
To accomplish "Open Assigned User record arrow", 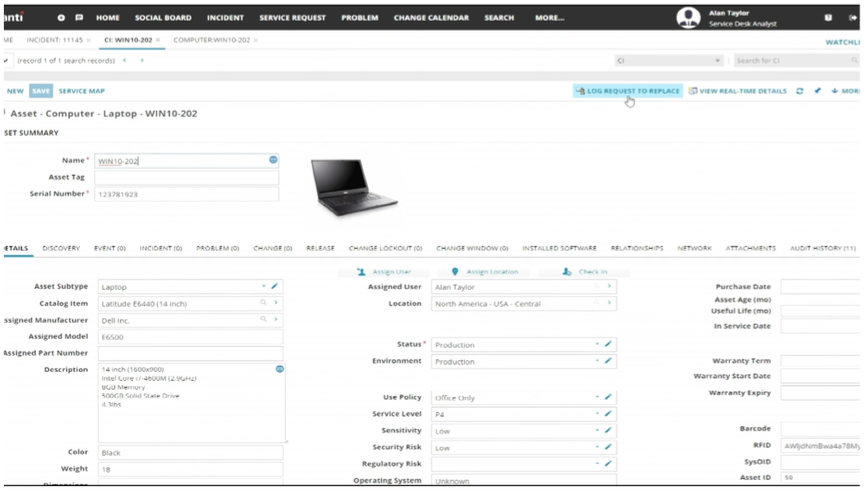I will pyautogui.click(x=609, y=286).
